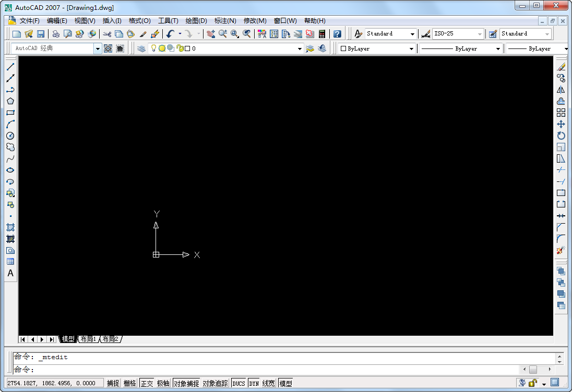Toggle the 栅格 grid display
This screenshot has width=572, height=392.
point(129,383)
